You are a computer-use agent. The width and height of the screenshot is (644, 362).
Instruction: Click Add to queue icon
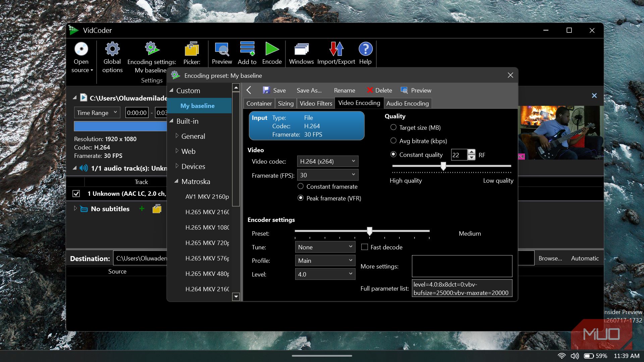coord(247,49)
